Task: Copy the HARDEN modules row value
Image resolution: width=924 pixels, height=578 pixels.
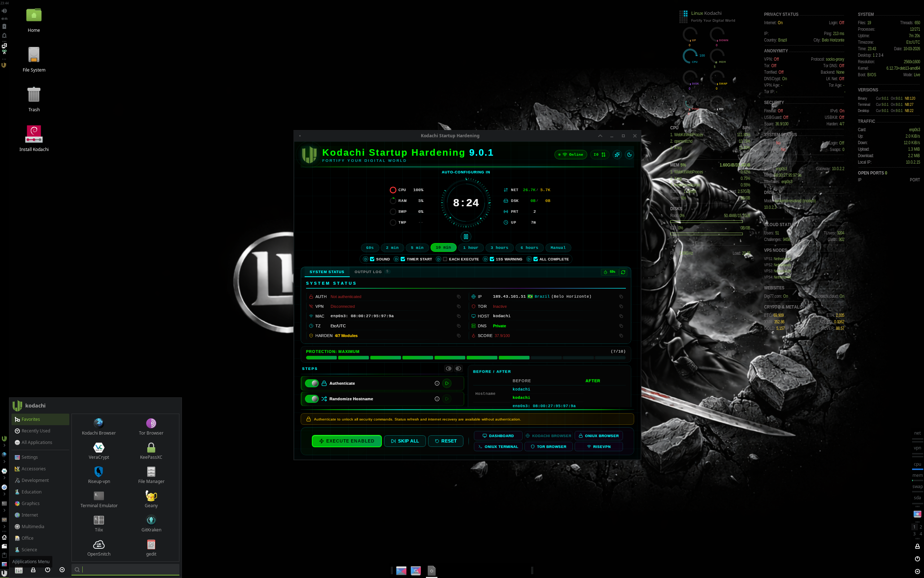Action: [458, 336]
